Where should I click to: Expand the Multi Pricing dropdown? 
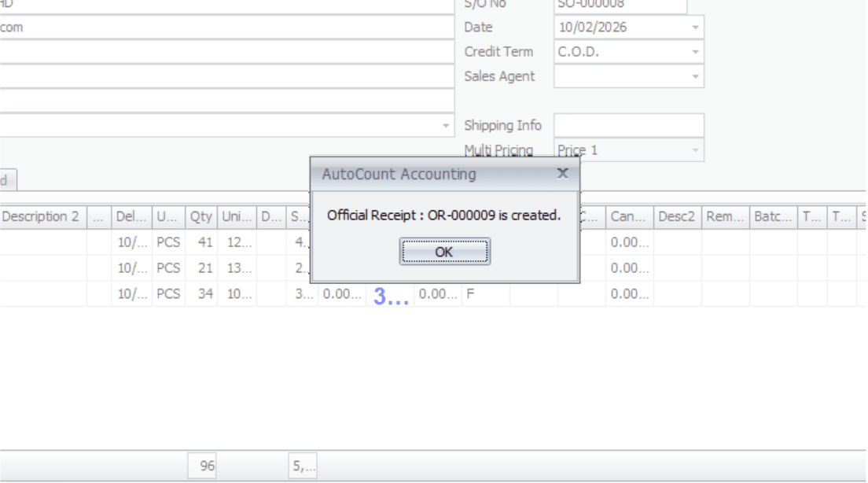coord(695,150)
